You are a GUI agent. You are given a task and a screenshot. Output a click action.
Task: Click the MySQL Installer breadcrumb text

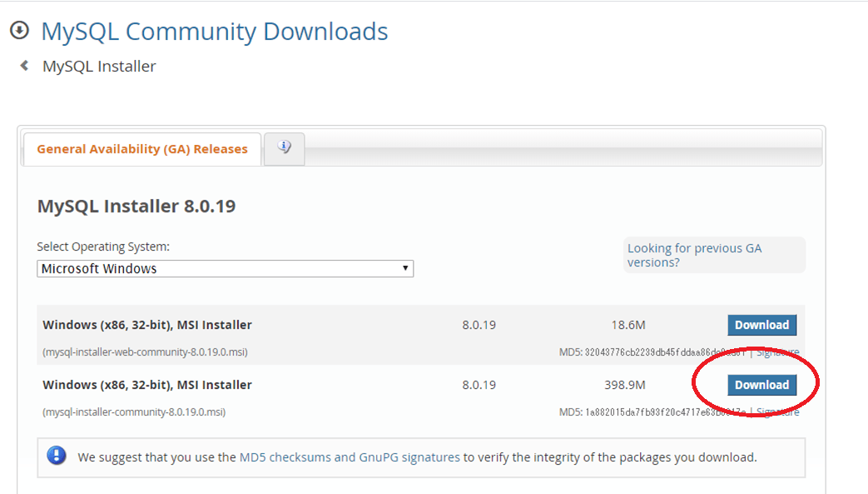(99, 66)
